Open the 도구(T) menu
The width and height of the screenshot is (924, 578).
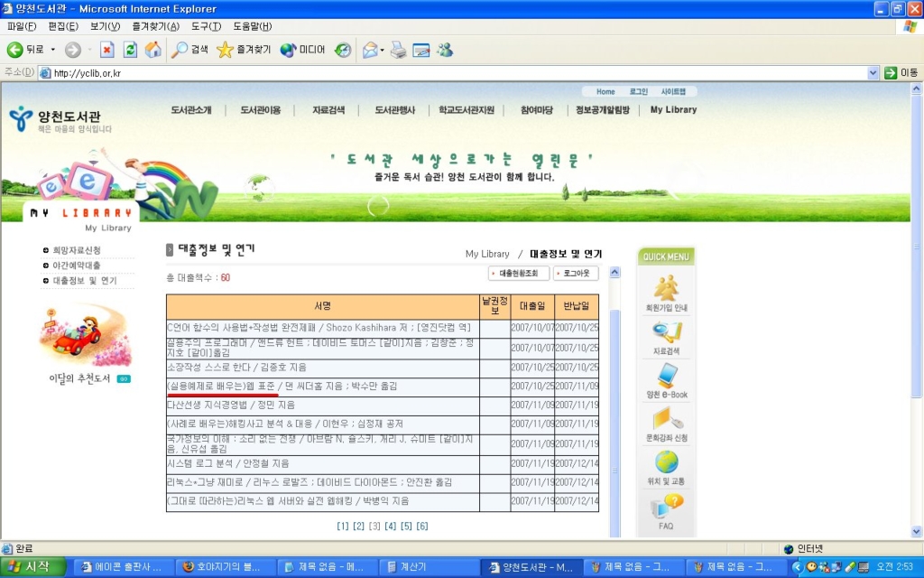click(206, 26)
